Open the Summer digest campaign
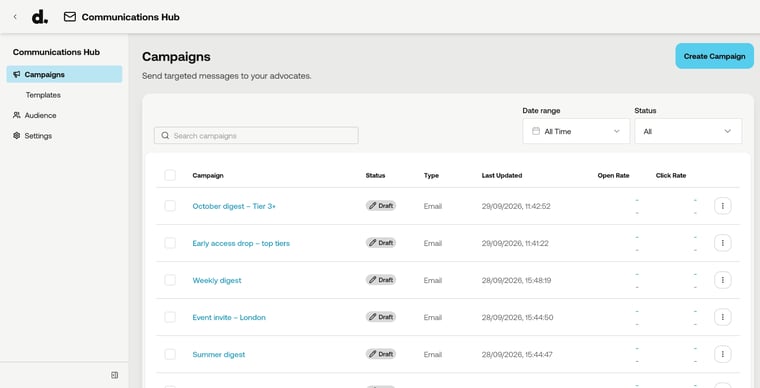The height and width of the screenshot is (388, 760). point(219,355)
